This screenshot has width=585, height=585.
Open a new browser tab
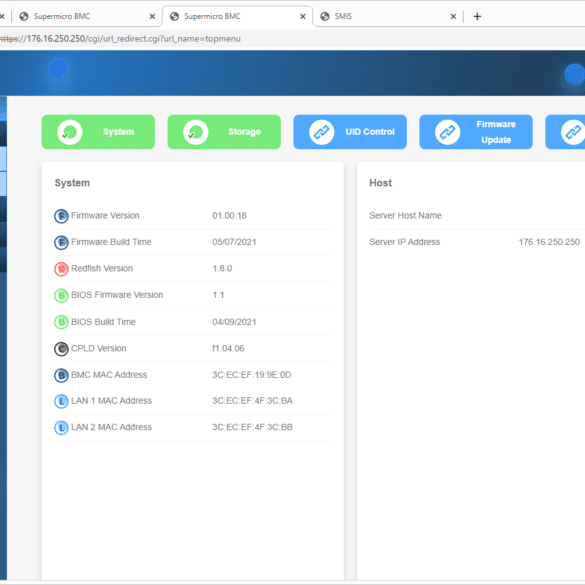point(477,16)
